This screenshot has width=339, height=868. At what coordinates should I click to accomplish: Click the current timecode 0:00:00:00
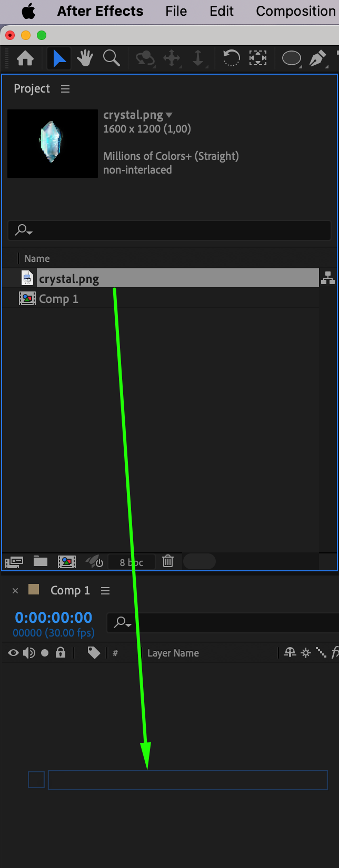(53, 618)
